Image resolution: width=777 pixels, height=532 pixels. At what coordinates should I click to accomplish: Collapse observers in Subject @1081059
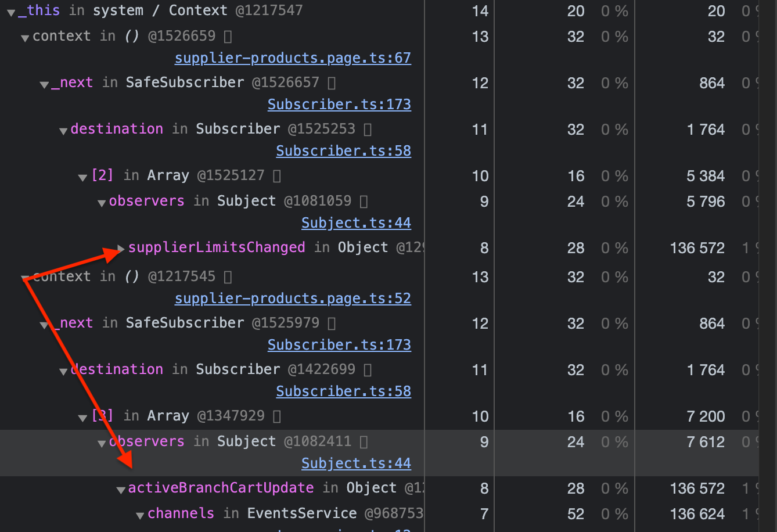[102, 203]
